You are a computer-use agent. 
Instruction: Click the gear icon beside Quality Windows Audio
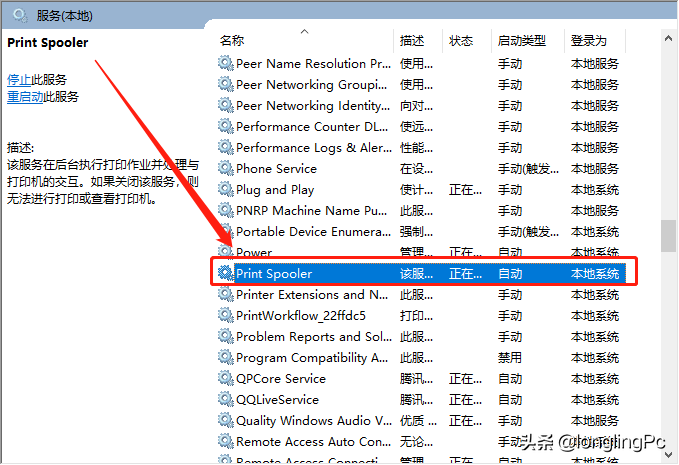click(225, 420)
